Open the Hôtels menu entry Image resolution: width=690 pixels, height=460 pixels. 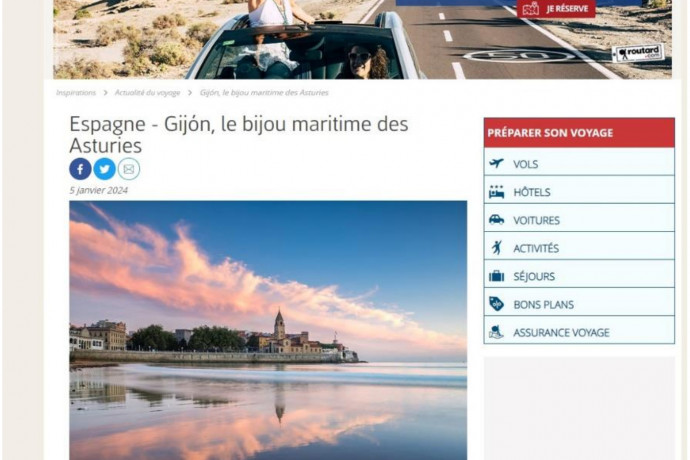579,190
